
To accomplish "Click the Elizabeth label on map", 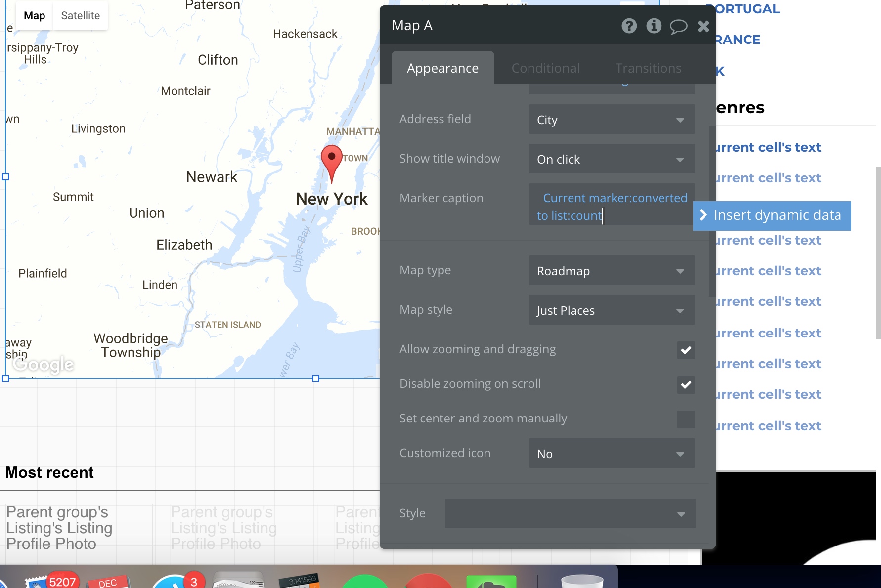I will click(x=184, y=245).
